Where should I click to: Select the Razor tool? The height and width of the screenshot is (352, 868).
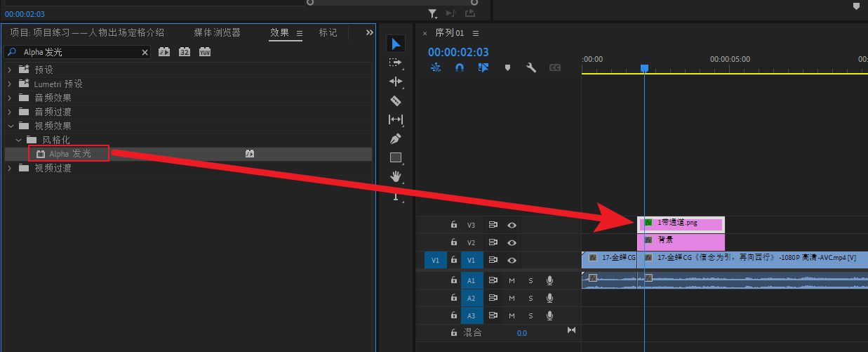click(x=396, y=100)
